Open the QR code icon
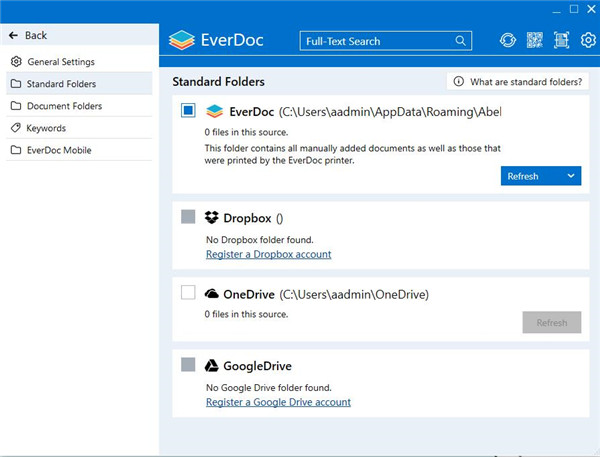This screenshot has height=457, width=600. coord(534,41)
